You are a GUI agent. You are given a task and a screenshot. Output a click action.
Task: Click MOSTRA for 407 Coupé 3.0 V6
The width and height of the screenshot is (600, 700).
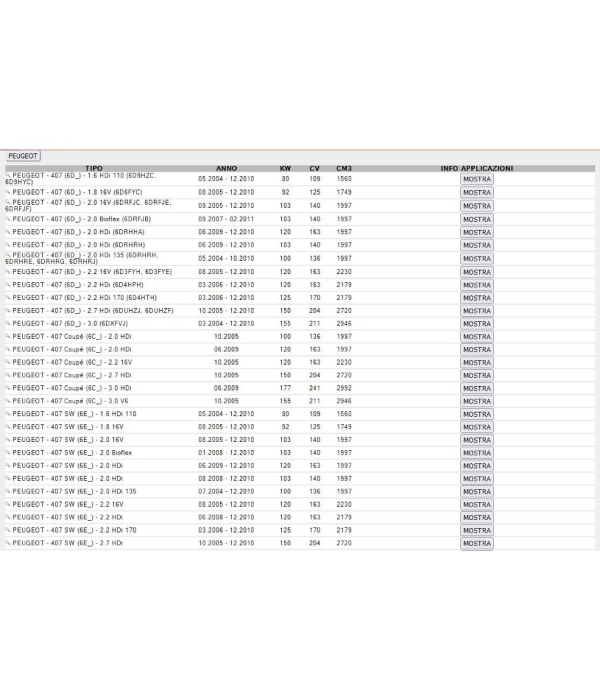[477, 401]
